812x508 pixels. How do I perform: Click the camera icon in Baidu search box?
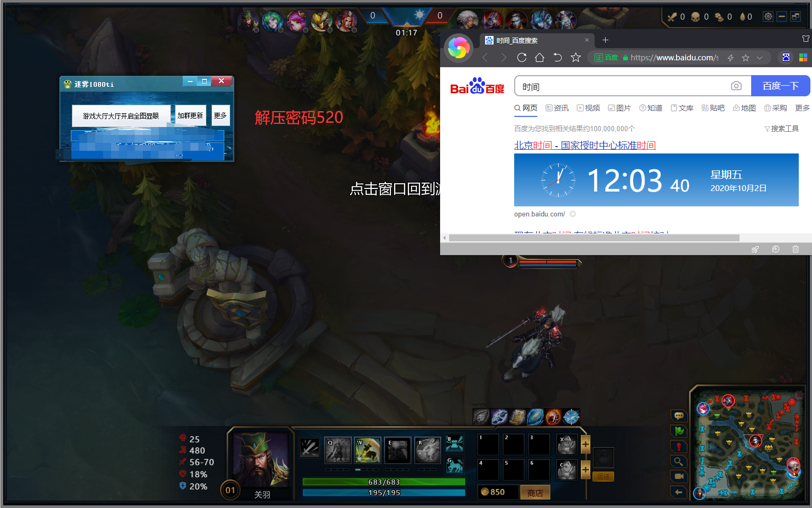[x=736, y=86]
